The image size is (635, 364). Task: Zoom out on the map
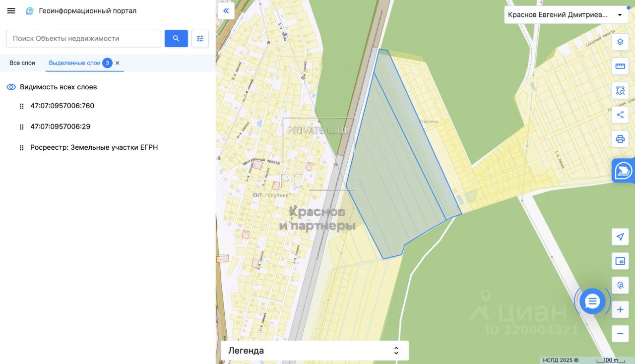(x=620, y=334)
